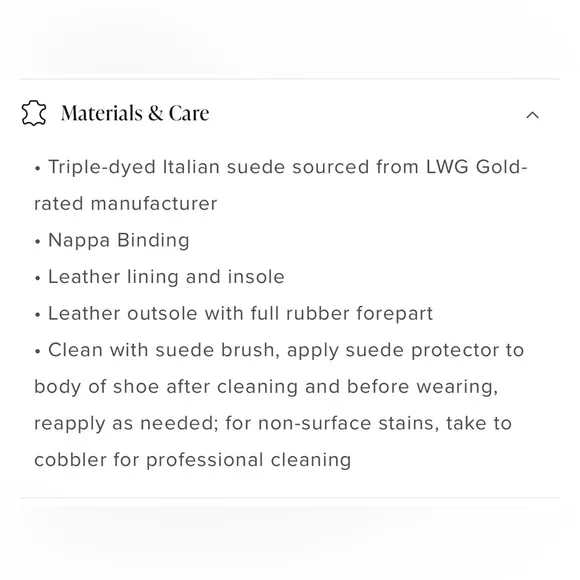Click the 'body of shoe after cleaning' line
This screenshot has height=580, width=580.
coord(266,387)
